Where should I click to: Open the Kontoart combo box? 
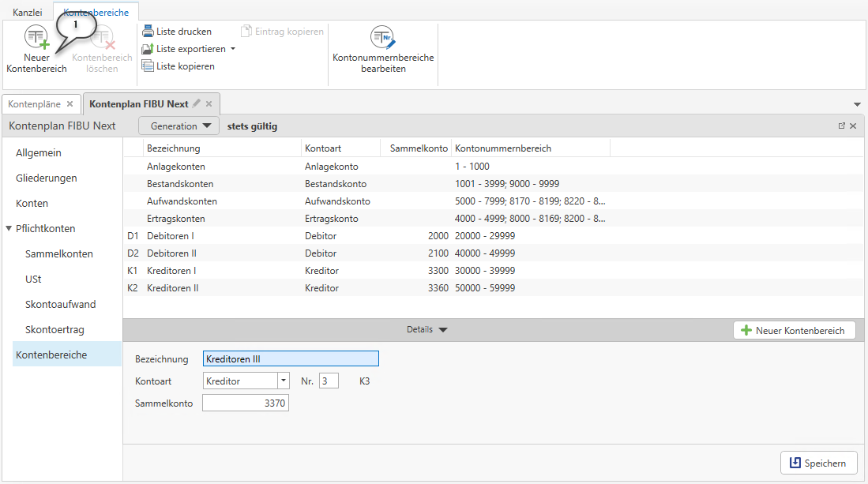(x=283, y=381)
